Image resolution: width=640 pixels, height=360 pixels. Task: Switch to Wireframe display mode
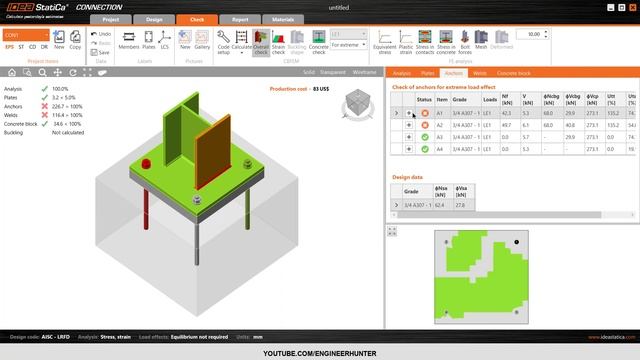364,72
